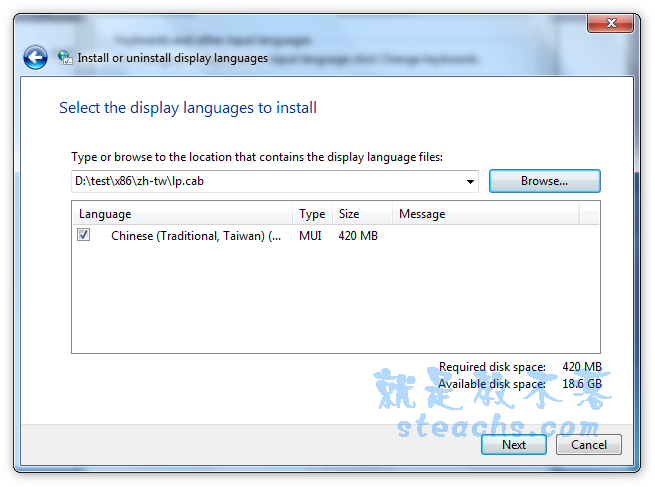Click the display languages globe icon

pos(65,58)
